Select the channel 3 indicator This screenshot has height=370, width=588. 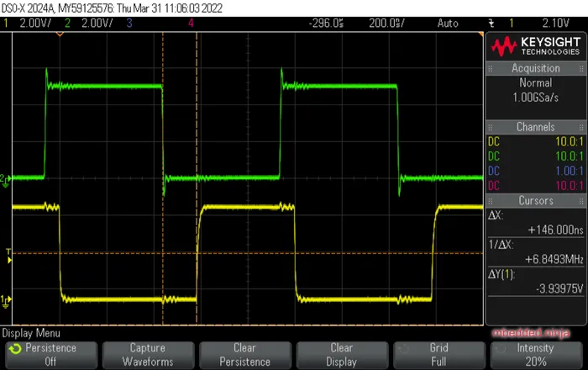point(130,24)
